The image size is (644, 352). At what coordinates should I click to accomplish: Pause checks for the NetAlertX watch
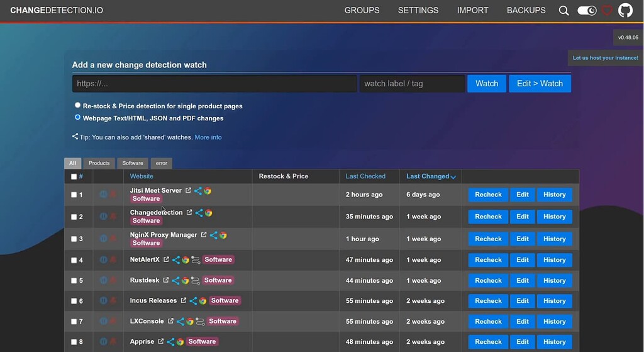pyautogui.click(x=104, y=260)
